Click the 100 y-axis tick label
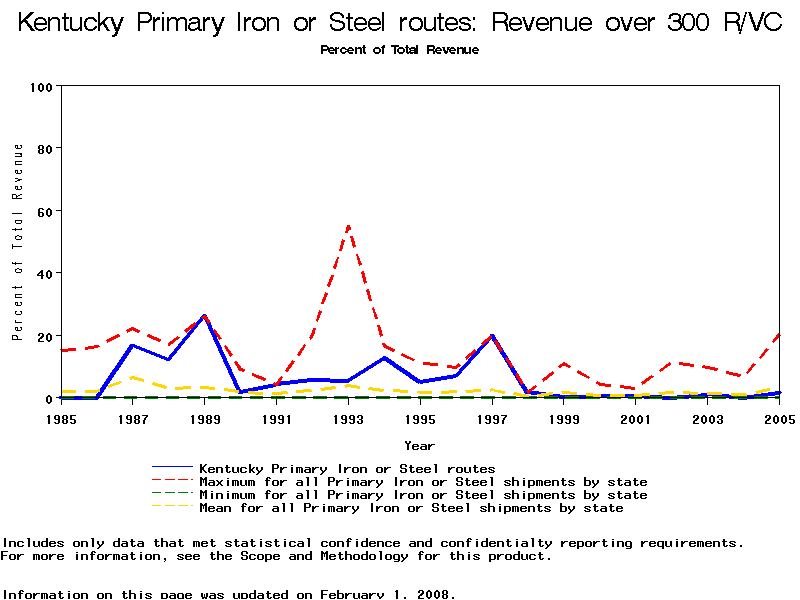 pos(40,87)
